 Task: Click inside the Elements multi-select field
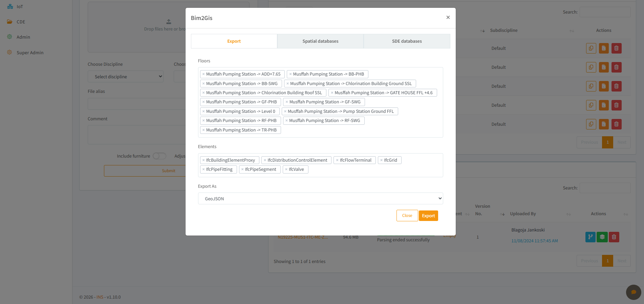[320, 165]
